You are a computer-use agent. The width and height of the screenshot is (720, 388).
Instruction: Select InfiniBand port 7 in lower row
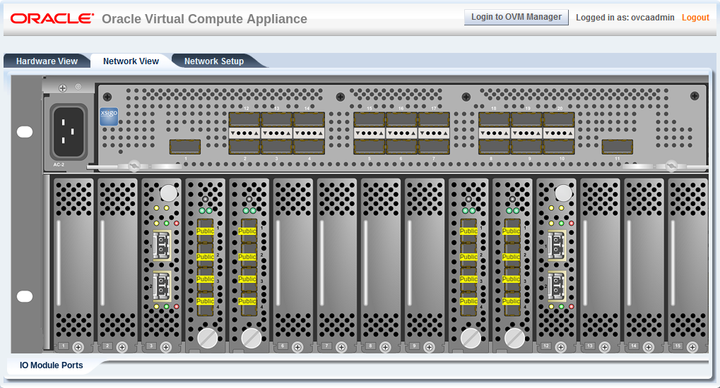click(434, 147)
